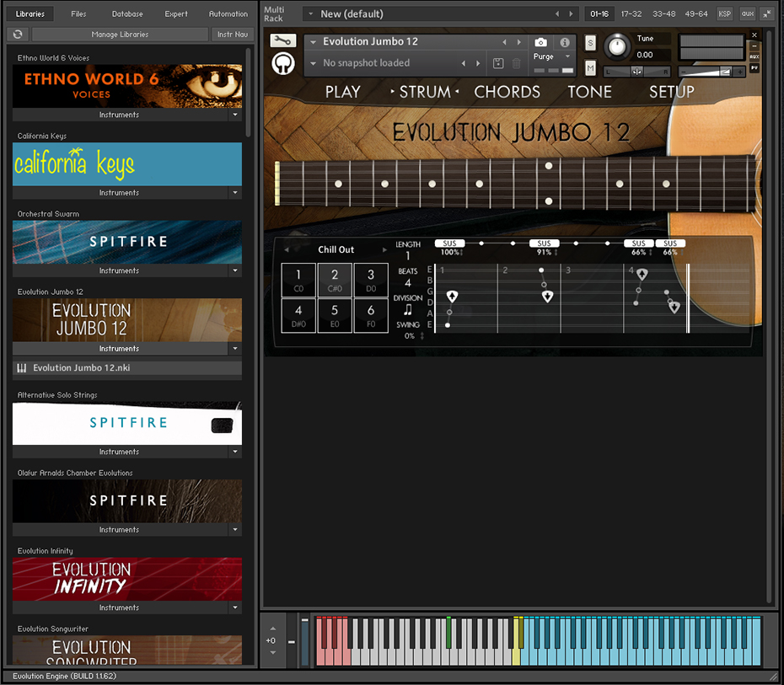Select next multi in the Multi Rack header

(571, 14)
